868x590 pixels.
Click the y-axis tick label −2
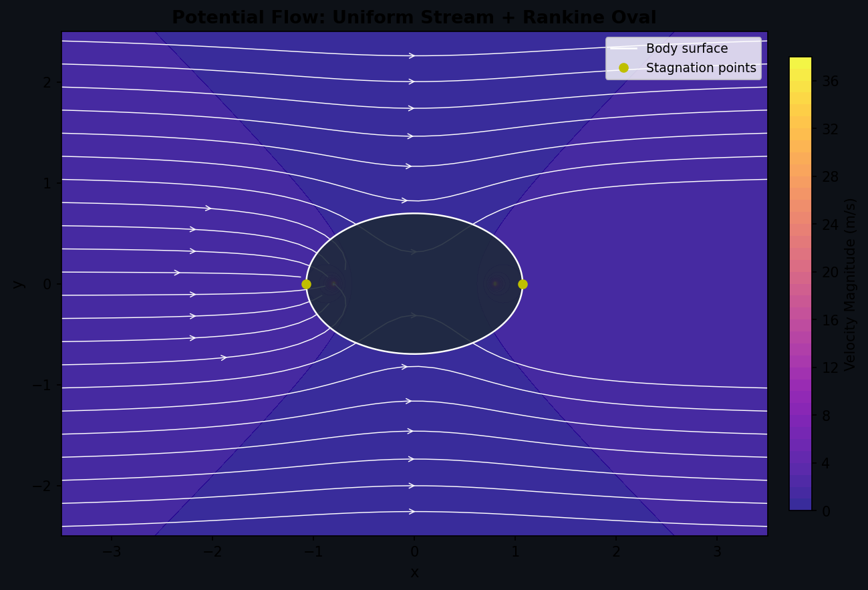click(41, 486)
